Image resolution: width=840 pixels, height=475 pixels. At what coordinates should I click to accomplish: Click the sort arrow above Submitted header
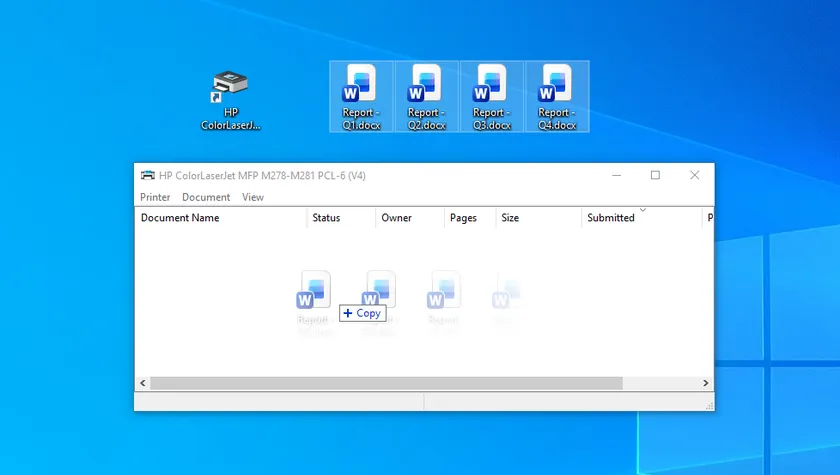tap(643, 210)
